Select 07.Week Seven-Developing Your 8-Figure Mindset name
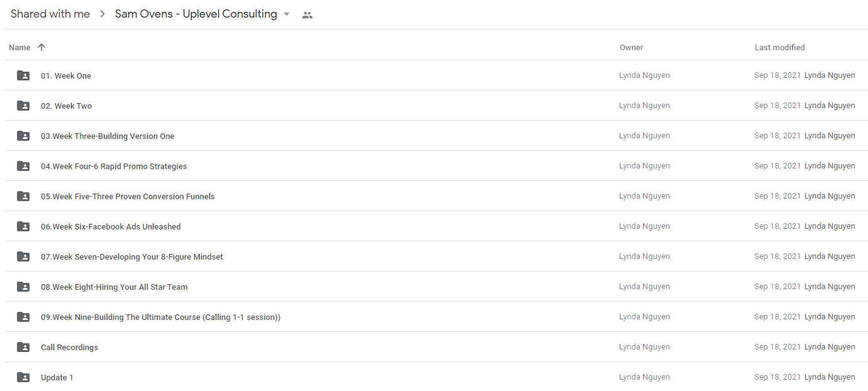Viewport: 868px width, 391px height. coord(132,256)
